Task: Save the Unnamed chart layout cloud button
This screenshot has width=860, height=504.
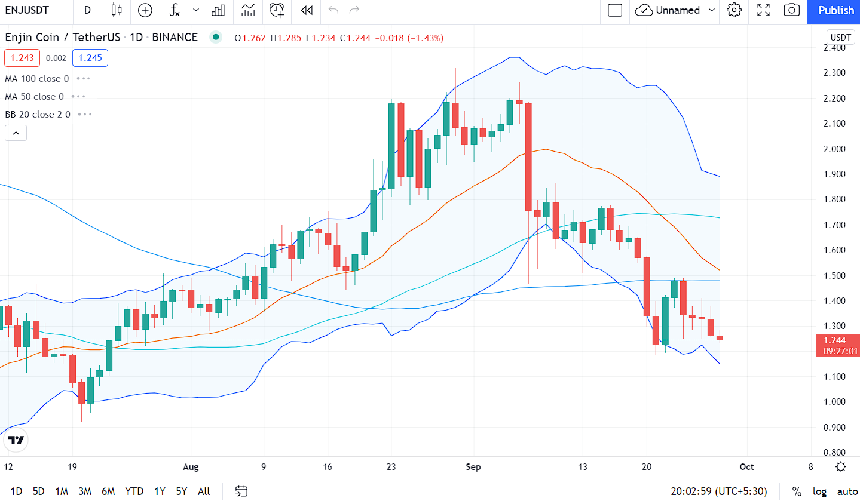Action: 668,10
